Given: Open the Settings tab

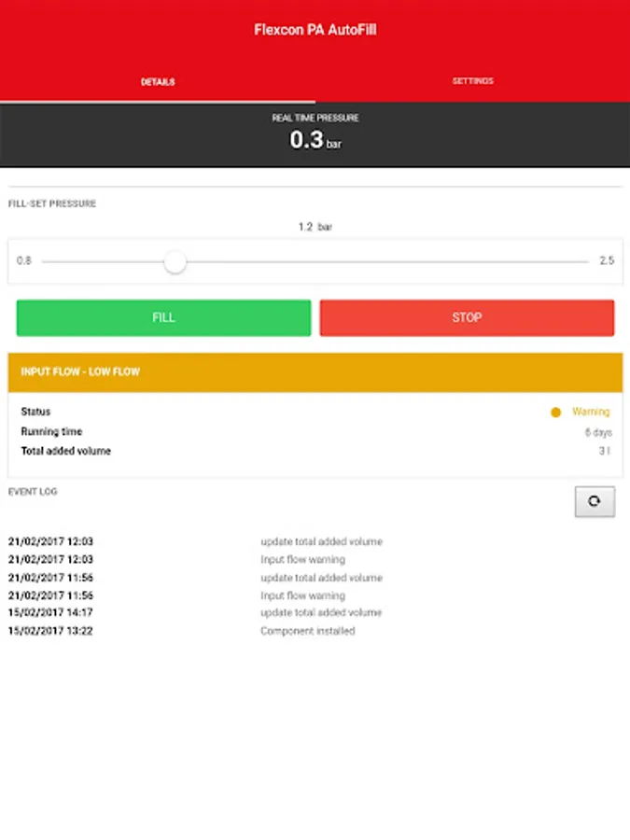Looking at the screenshot, I should point(472,81).
